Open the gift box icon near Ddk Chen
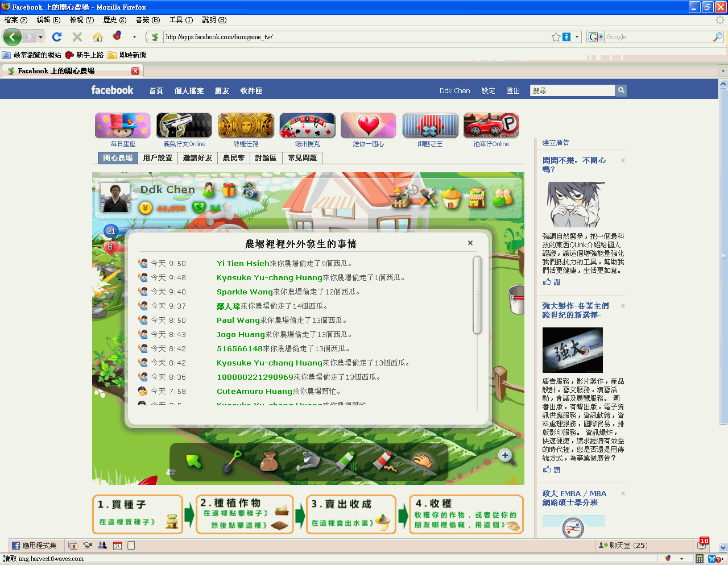 [229, 190]
